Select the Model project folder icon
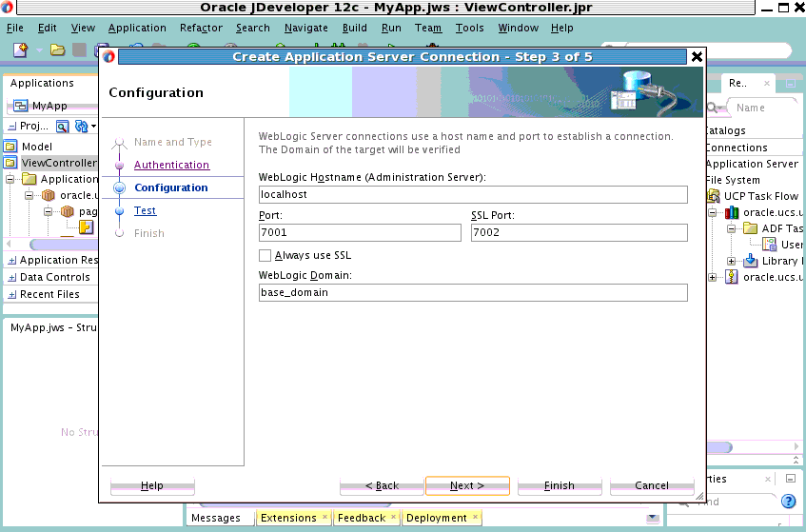This screenshot has height=532, width=806. pyautogui.click(x=10, y=147)
